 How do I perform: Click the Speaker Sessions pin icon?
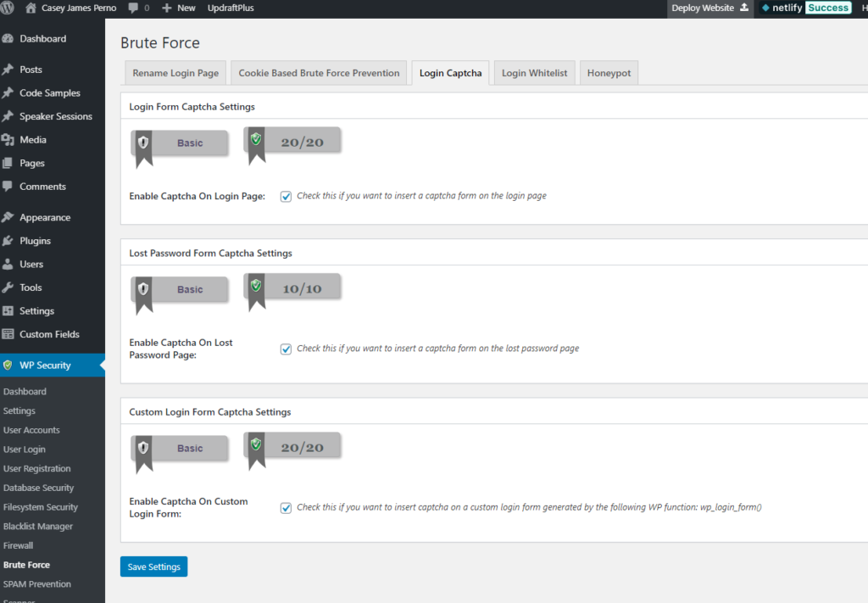[x=8, y=116]
